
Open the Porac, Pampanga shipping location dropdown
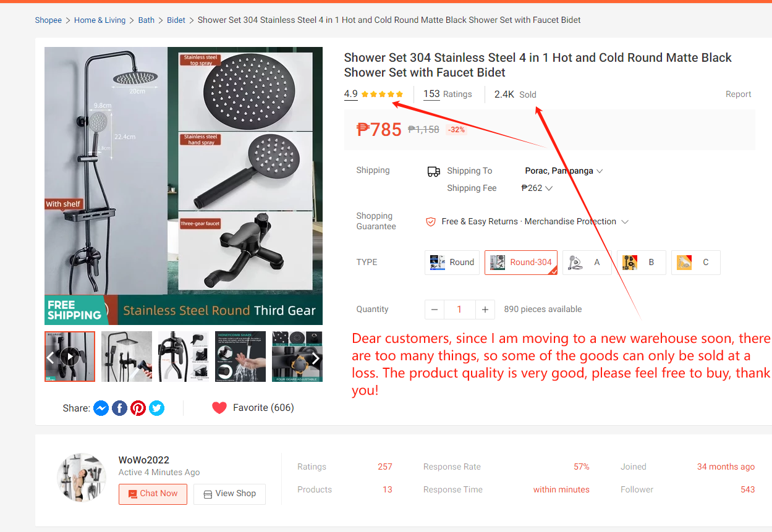click(564, 171)
